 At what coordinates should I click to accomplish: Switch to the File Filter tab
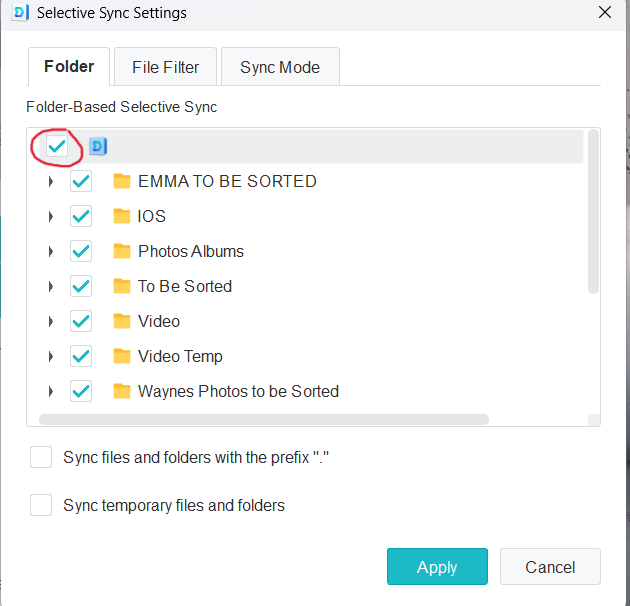pyautogui.click(x=165, y=67)
